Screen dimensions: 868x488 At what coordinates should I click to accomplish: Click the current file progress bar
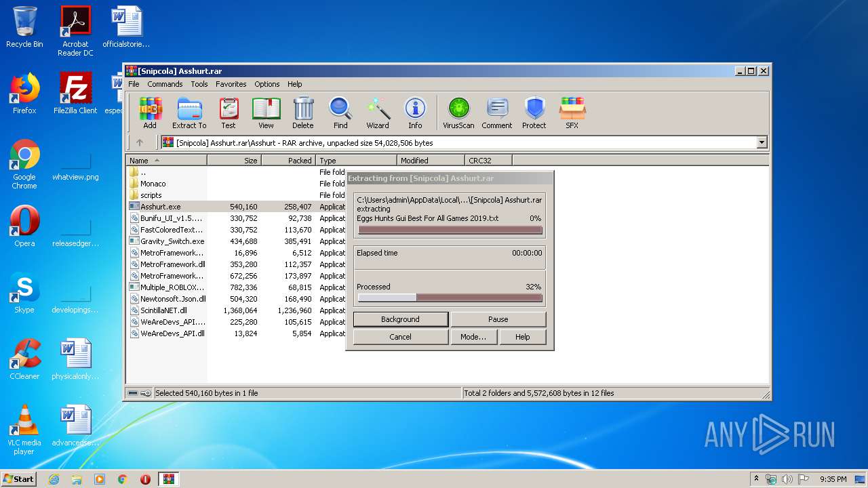[x=450, y=230]
